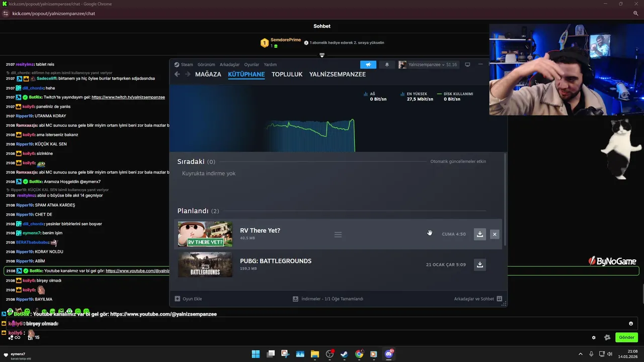Go back with Steam's left arrow
This screenshot has height=362, width=644.
pyautogui.click(x=177, y=74)
